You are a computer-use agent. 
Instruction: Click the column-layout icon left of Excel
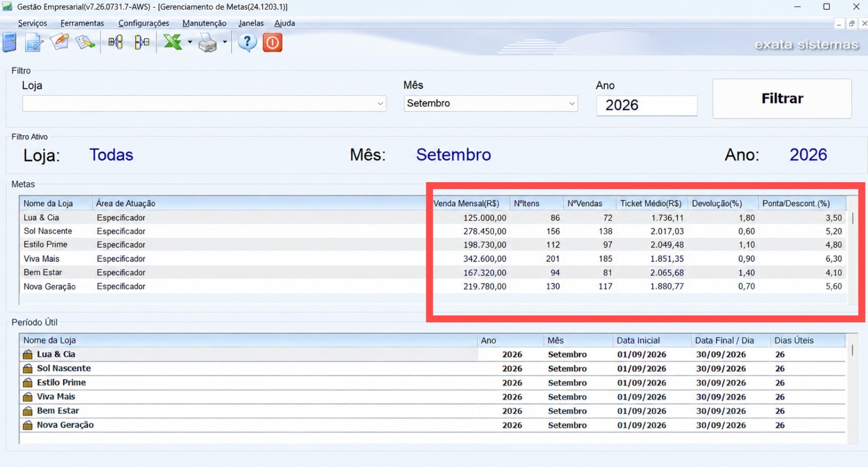[142, 42]
